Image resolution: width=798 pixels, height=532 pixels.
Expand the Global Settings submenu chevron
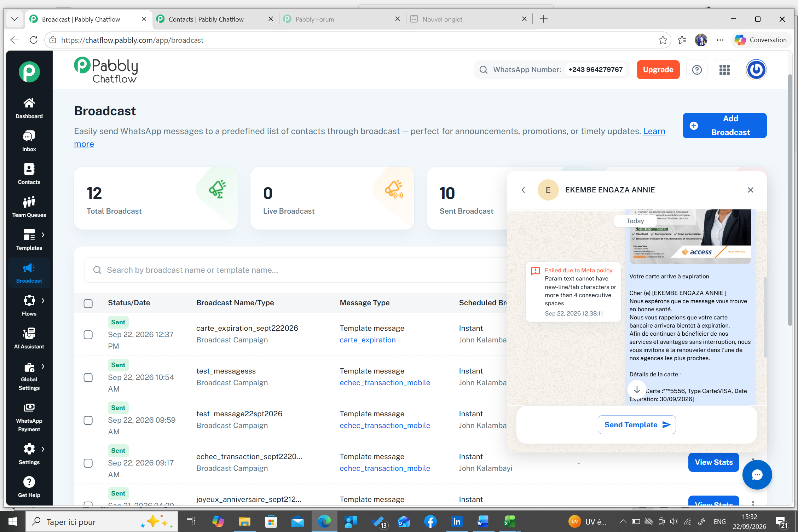(43, 366)
